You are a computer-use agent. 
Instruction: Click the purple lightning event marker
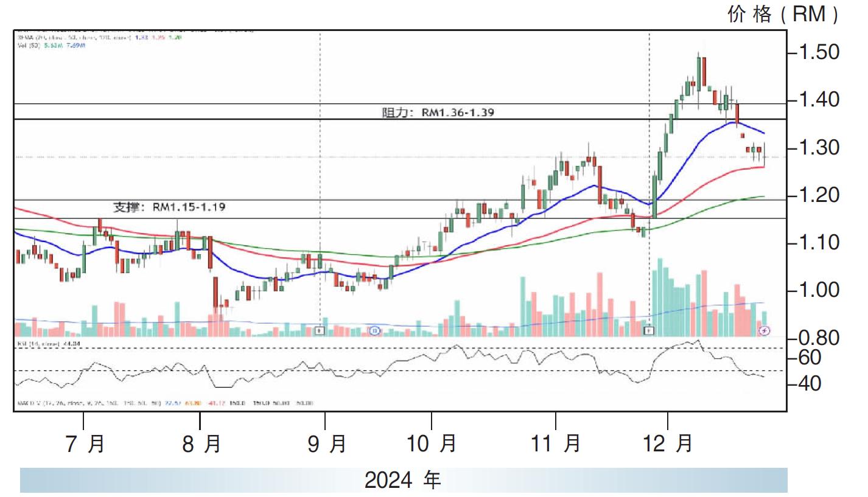tap(765, 331)
